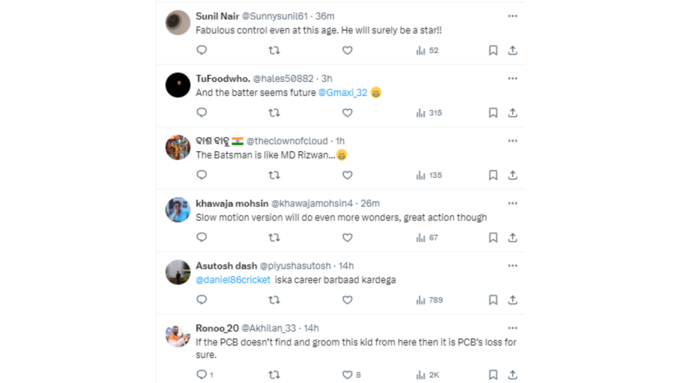Bookmark khawaja mohsin's slow motion tweet

click(x=493, y=238)
